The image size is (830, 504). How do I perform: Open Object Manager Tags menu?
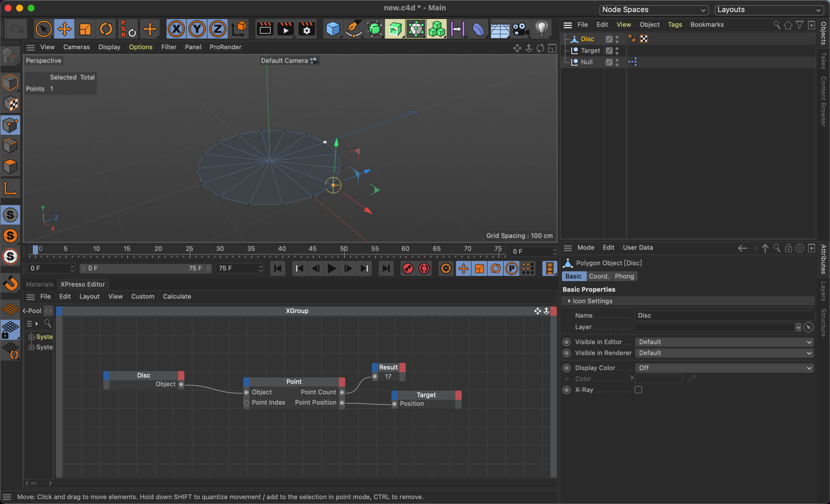674,25
